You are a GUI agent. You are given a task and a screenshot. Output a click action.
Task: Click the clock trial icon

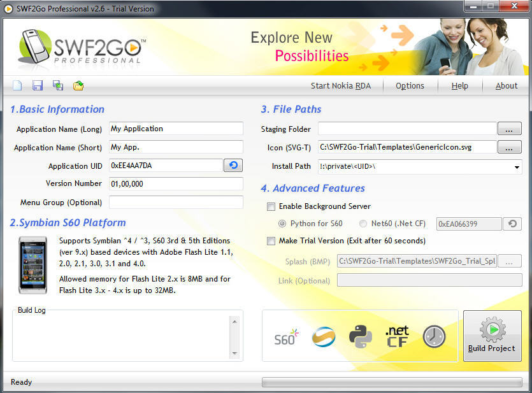coord(434,336)
